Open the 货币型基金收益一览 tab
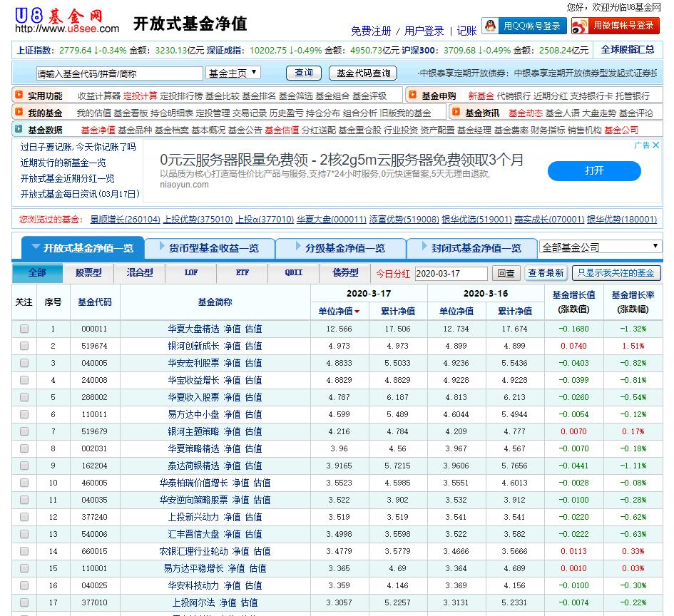Image resolution: width=674 pixels, height=616 pixels. coord(213,248)
